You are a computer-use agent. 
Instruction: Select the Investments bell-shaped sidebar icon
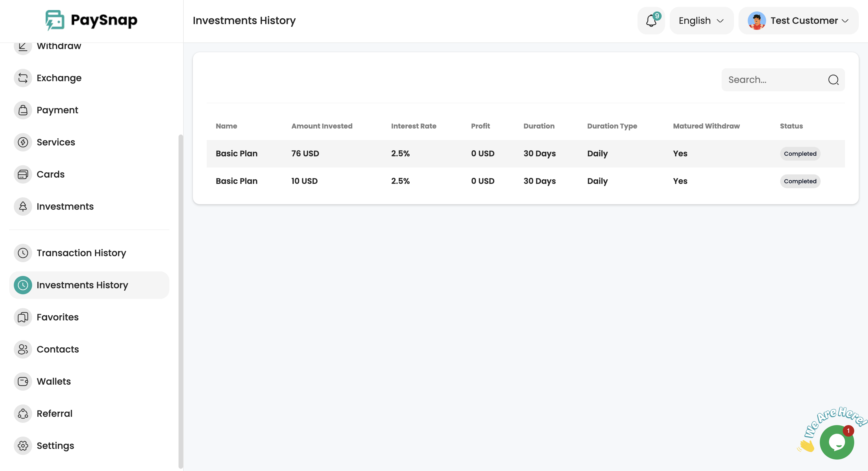click(x=23, y=206)
